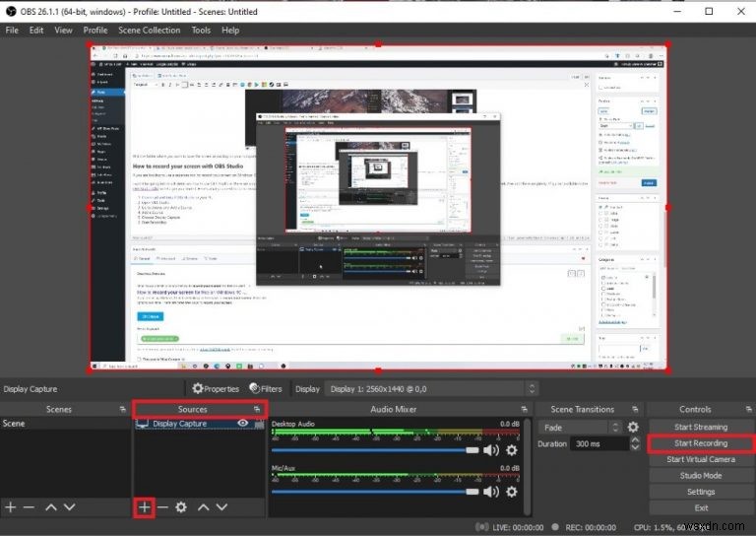Image resolution: width=756 pixels, height=536 pixels.
Task: Open the View menu
Action: (x=63, y=30)
